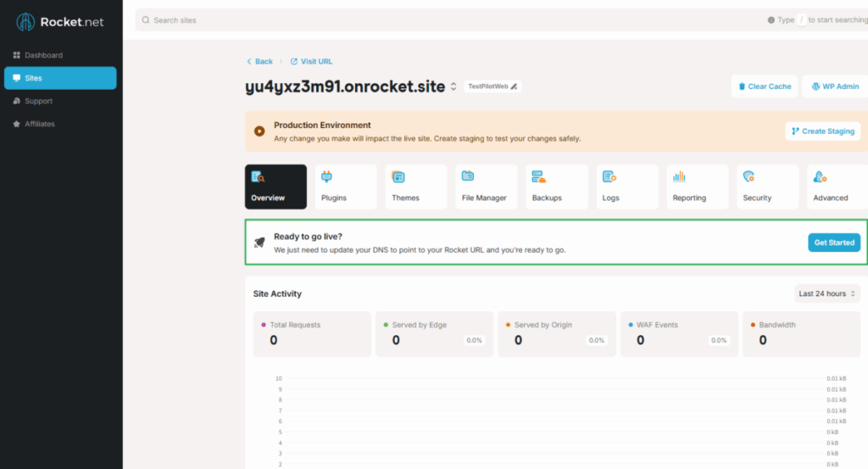The image size is (868, 469).
Task: Go to Affiliates in the sidebar
Action: [40, 124]
